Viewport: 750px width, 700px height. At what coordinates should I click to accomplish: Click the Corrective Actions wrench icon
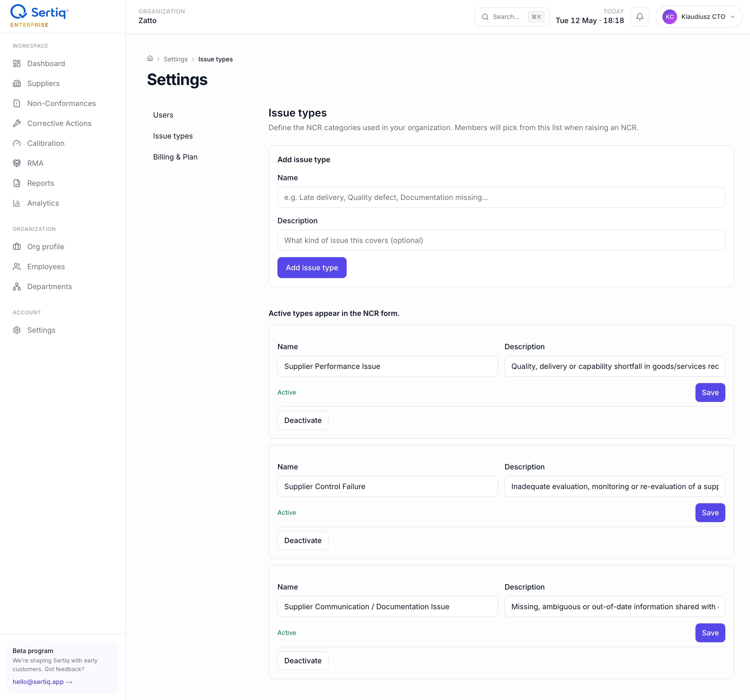click(x=17, y=123)
